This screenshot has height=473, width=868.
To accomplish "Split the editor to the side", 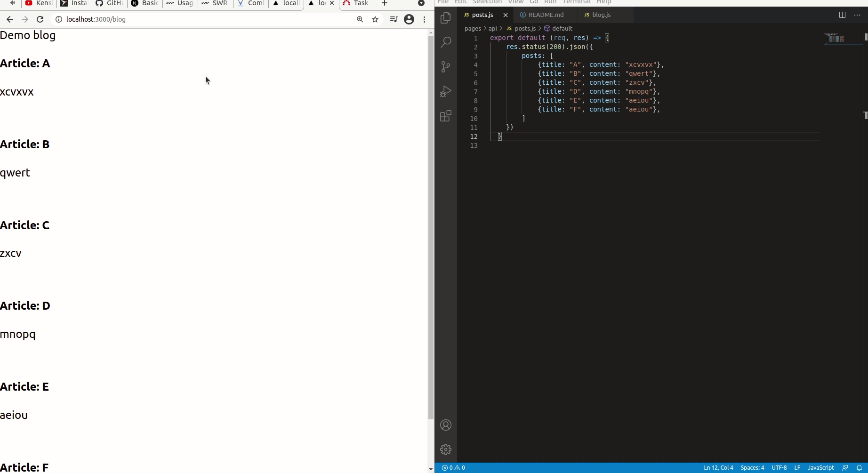I will coord(842,15).
